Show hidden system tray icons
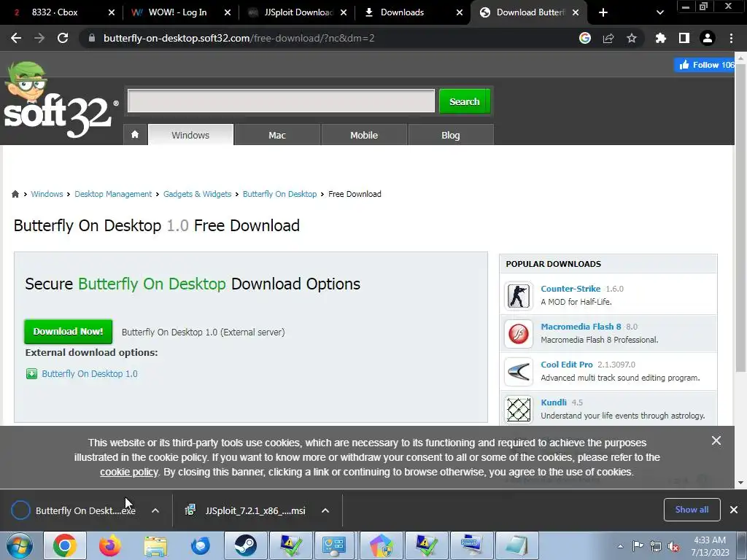 [x=620, y=546]
